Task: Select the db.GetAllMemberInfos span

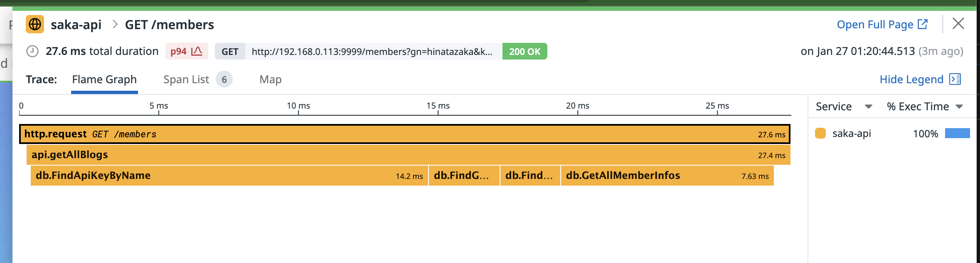Action: [667, 176]
